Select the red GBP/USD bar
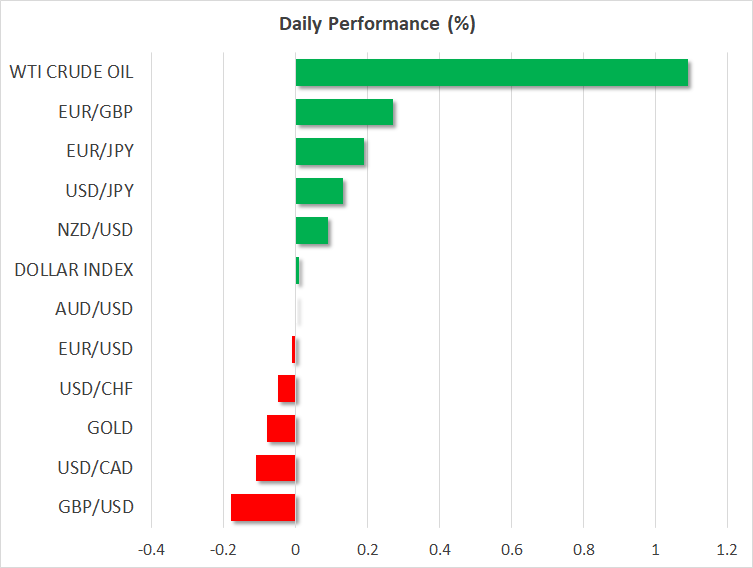Image resolution: width=753 pixels, height=568 pixels. click(263, 507)
